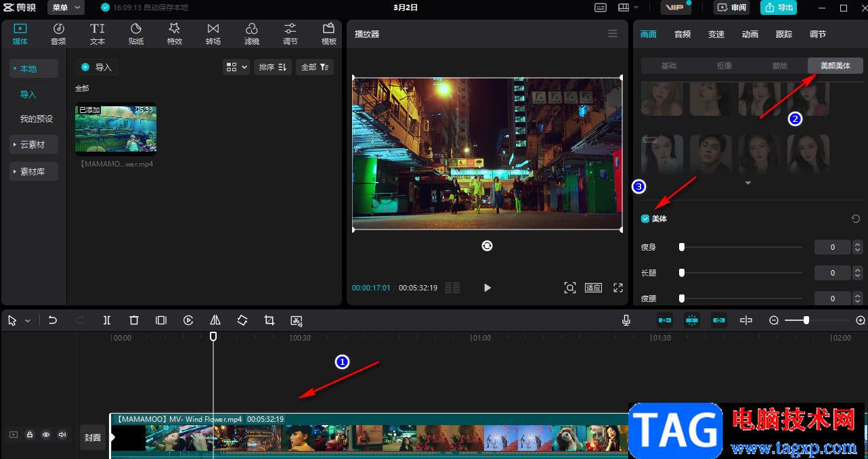Click the undo arrow in timeline toolbar
Viewport: 868px width, 459px height.
(53, 320)
